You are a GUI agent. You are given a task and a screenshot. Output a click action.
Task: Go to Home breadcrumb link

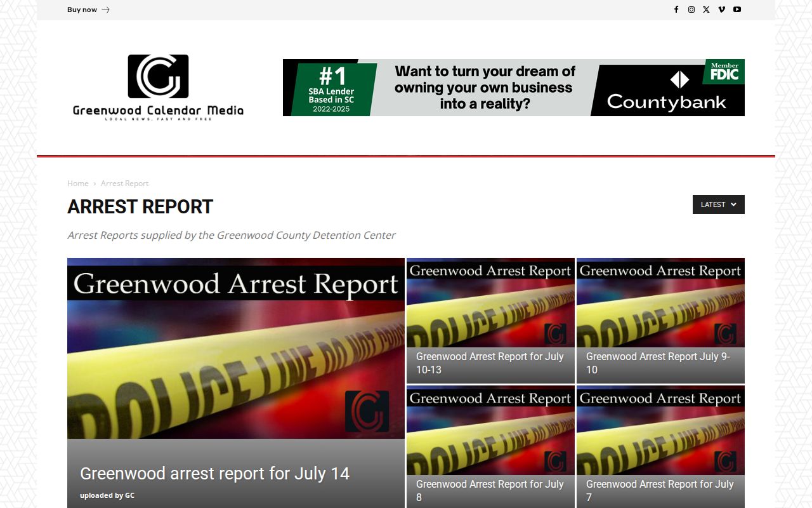click(78, 184)
